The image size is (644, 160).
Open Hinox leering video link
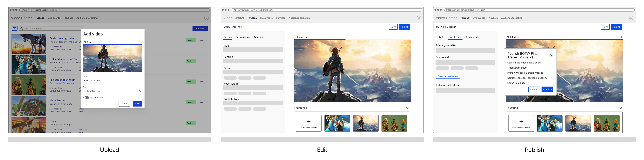pos(57,100)
